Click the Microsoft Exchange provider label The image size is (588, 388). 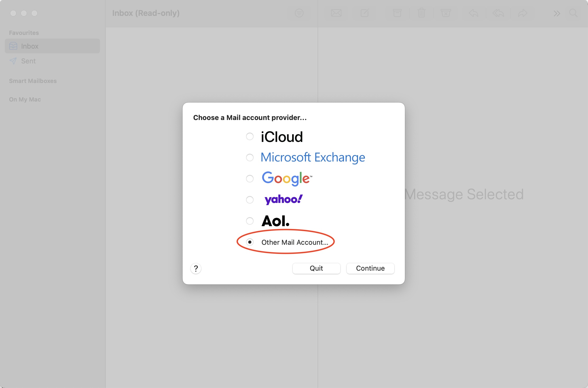pos(313,157)
